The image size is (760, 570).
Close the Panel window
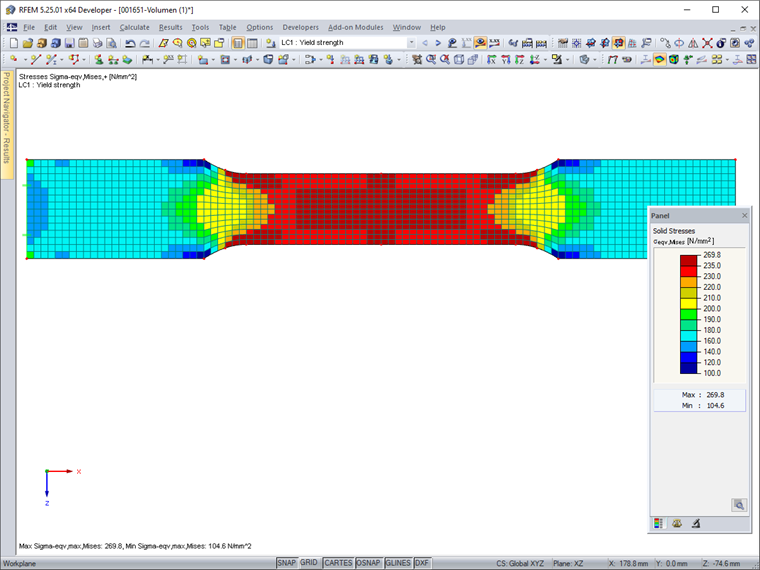[744, 216]
